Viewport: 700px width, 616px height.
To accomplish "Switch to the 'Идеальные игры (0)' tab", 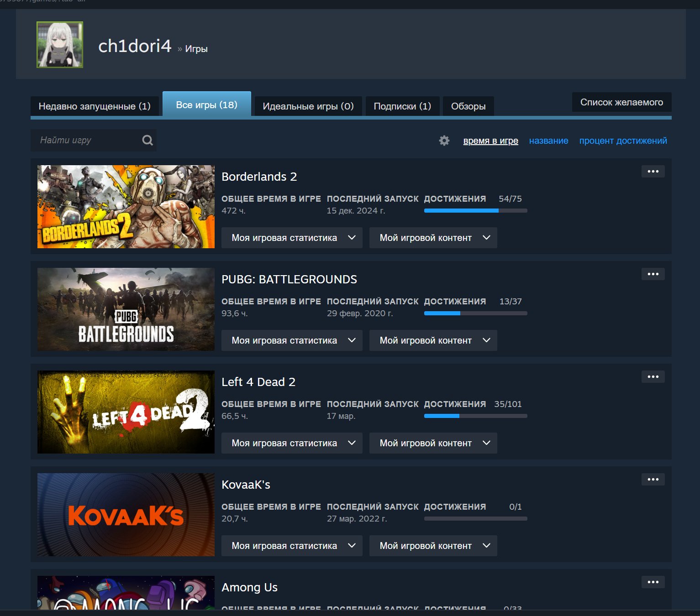I will pyautogui.click(x=308, y=106).
